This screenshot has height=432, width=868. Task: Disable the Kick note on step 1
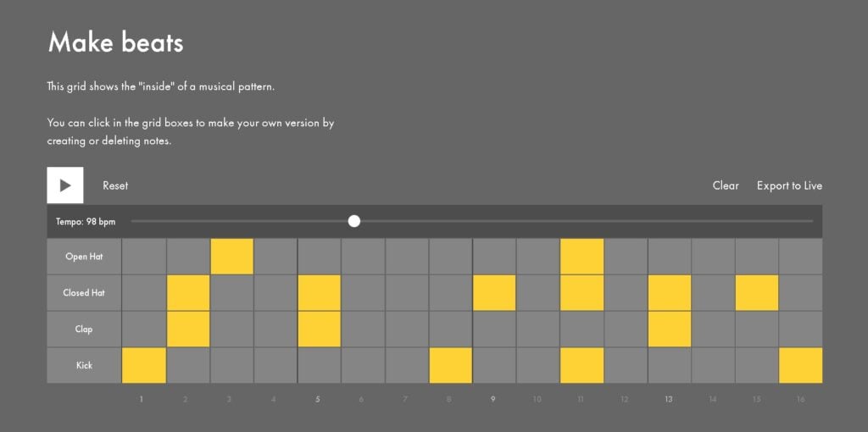144,365
